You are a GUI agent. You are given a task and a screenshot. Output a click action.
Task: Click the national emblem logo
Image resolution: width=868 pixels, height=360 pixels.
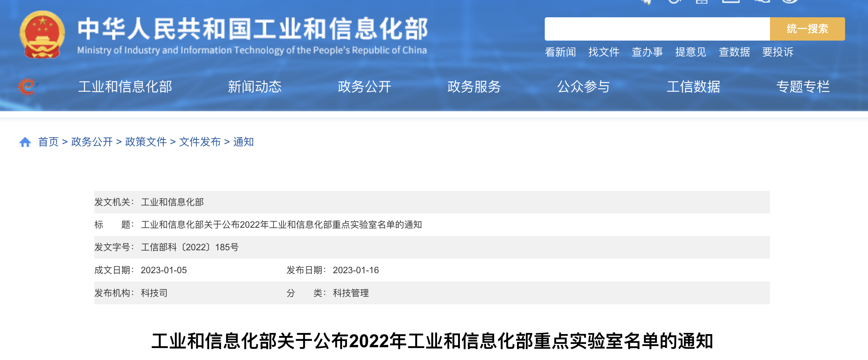42,35
